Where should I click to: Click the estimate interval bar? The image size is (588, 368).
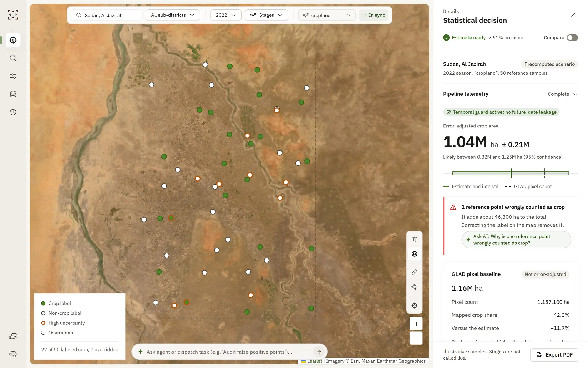510,173
